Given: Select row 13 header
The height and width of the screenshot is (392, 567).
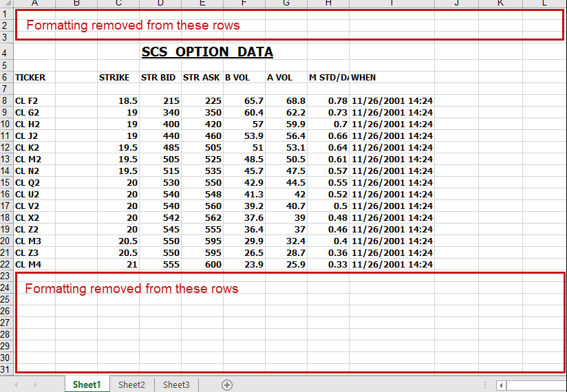Looking at the screenshot, I should [6, 160].
